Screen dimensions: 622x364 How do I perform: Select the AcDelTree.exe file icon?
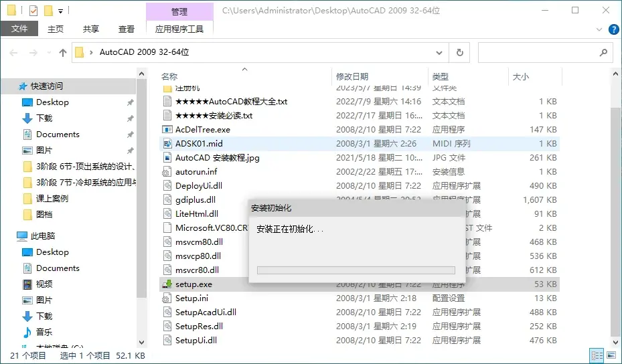(x=167, y=130)
